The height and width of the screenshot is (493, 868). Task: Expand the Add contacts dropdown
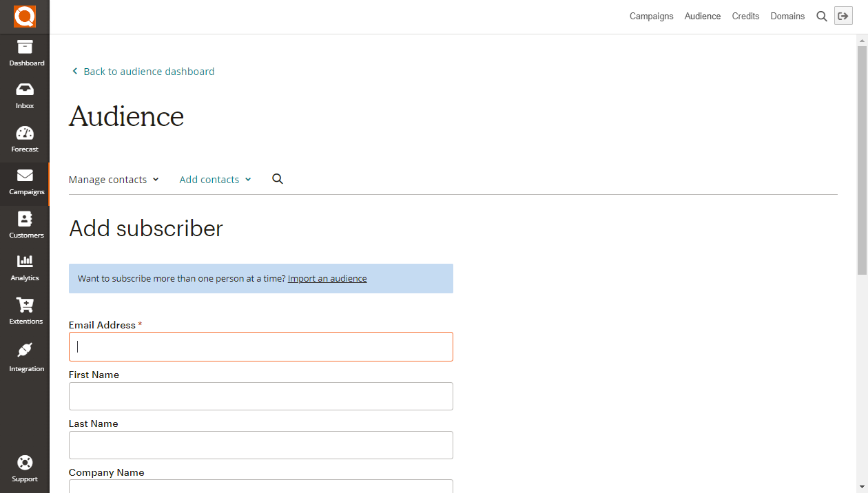click(215, 180)
